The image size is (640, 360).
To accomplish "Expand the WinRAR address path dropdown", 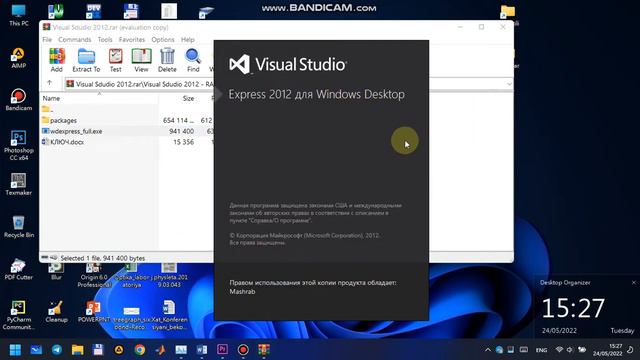I will coord(509,84).
